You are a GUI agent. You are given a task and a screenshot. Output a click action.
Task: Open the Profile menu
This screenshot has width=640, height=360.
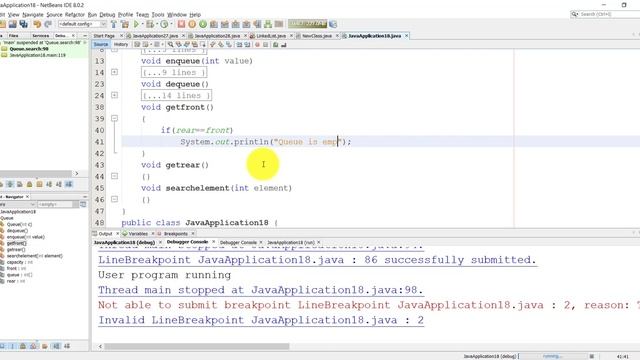(x=125, y=15)
